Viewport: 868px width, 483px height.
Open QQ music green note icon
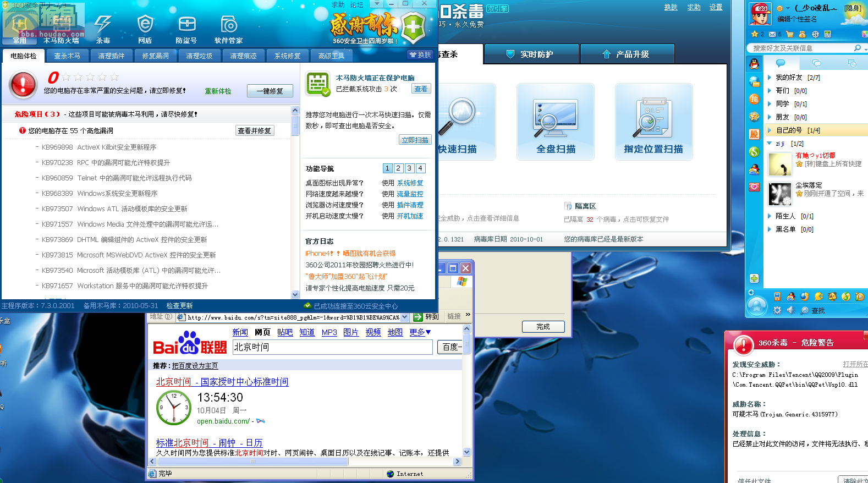[846, 297]
